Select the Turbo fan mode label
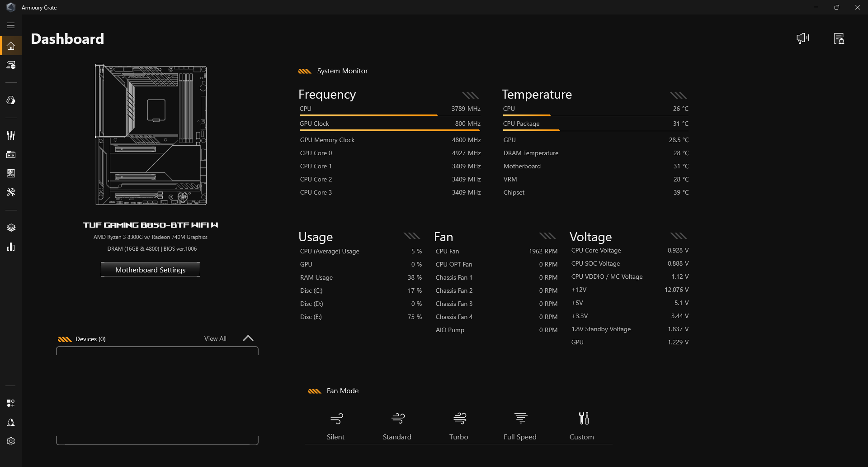 tap(458, 437)
